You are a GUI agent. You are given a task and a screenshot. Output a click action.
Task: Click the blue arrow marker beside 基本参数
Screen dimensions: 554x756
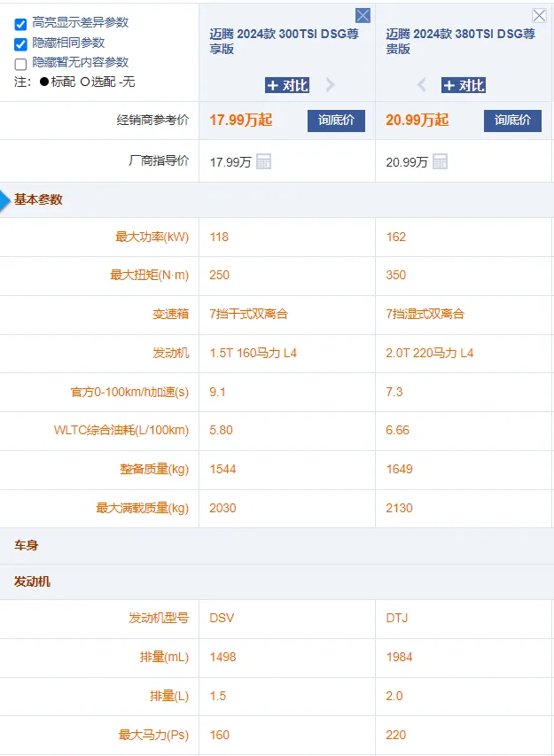4,200
